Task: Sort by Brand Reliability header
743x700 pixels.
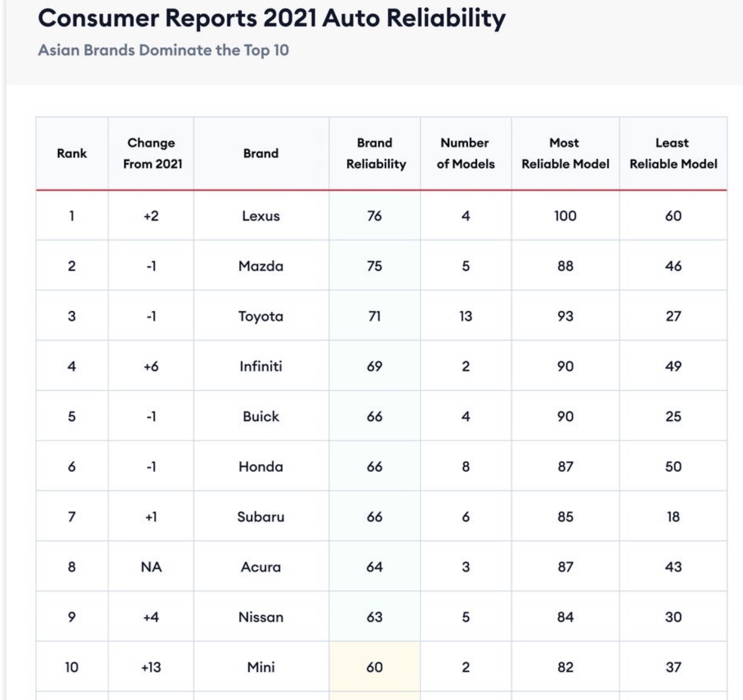Action: coord(375,154)
